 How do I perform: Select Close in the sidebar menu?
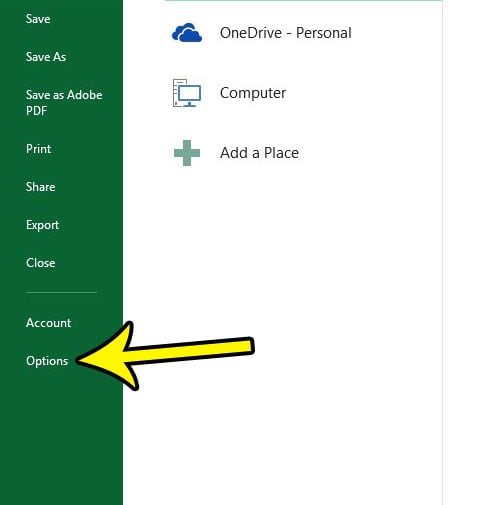pos(41,263)
